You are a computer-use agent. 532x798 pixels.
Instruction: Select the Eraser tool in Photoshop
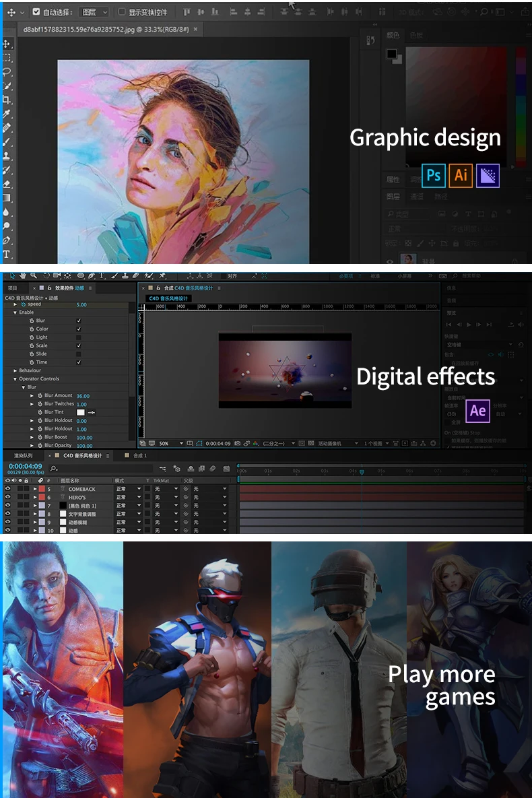pyautogui.click(x=7, y=184)
